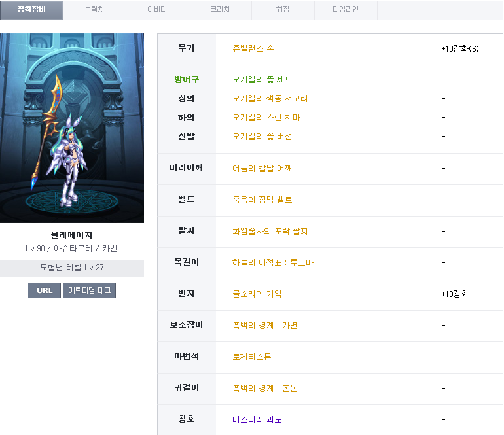
Task: Open 오기일의 꽃 세트 armor set link
Action: (x=262, y=80)
